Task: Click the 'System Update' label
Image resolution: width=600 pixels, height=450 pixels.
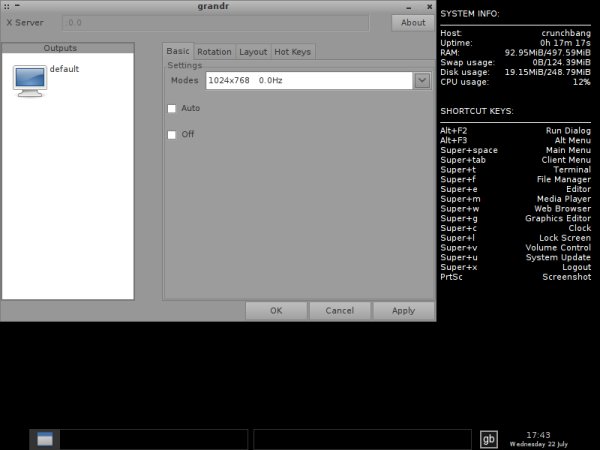Action: [x=558, y=258]
